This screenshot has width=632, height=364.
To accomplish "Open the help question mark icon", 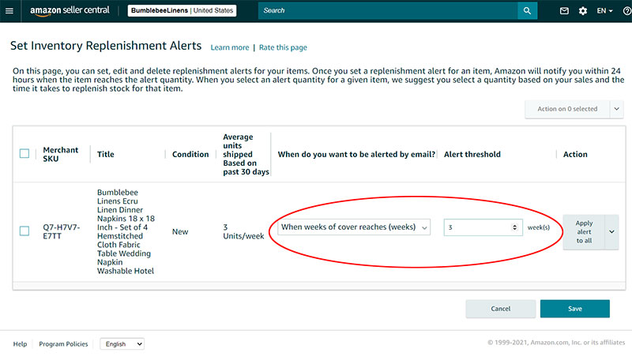I will 627,11.
